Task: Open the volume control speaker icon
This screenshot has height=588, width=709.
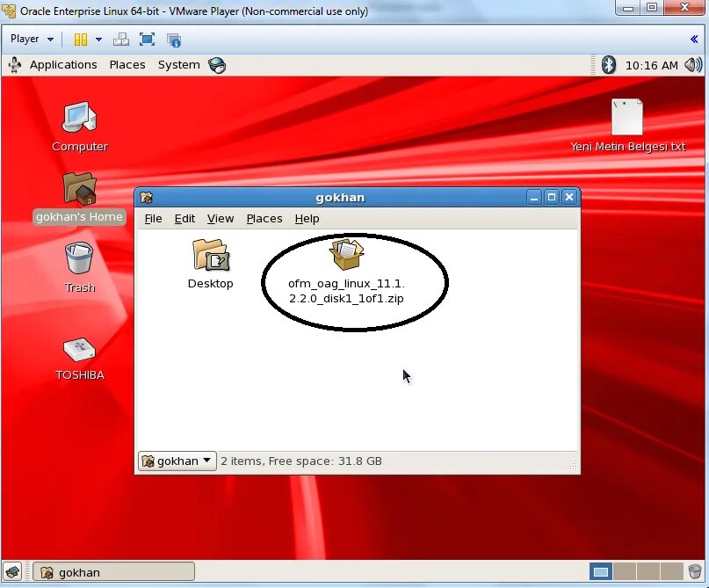Action: click(x=692, y=65)
